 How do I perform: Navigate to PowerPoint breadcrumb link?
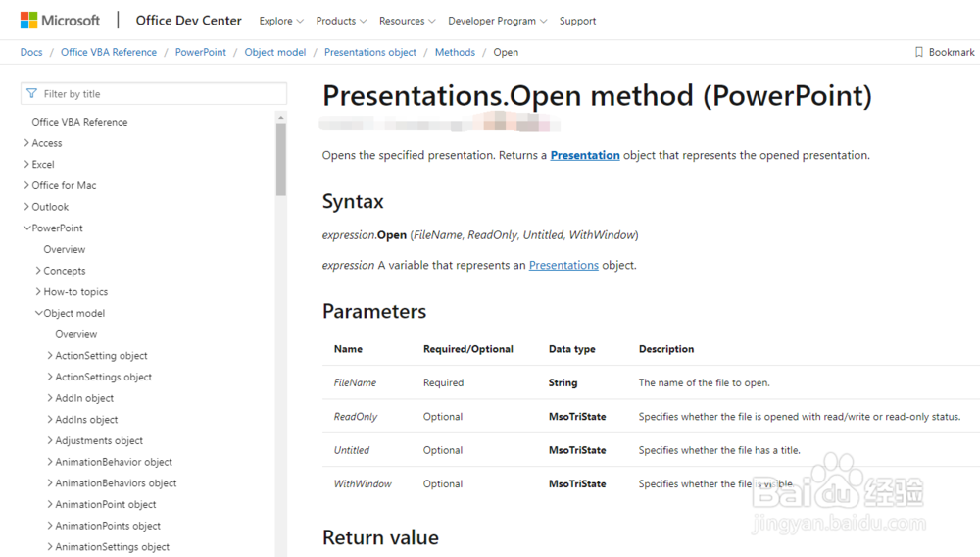click(x=201, y=52)
